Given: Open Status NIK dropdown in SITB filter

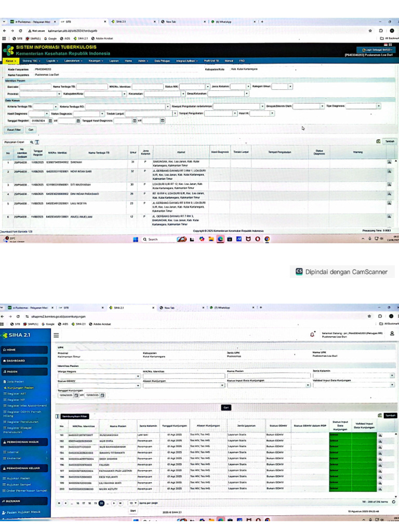Looking at the screenshot, I should point(208,87).
